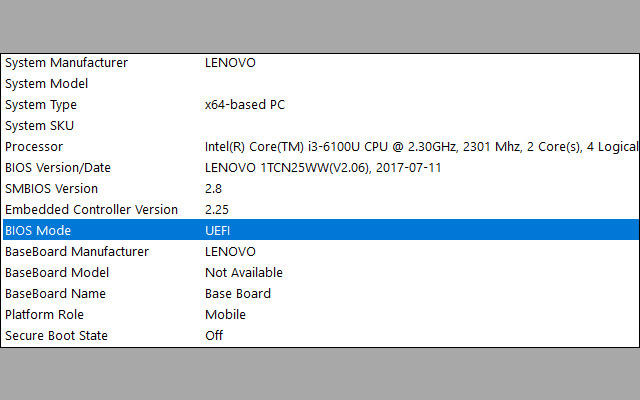Click the UEFI value text
Screen dimensions: 640x400
click(218, 231)
